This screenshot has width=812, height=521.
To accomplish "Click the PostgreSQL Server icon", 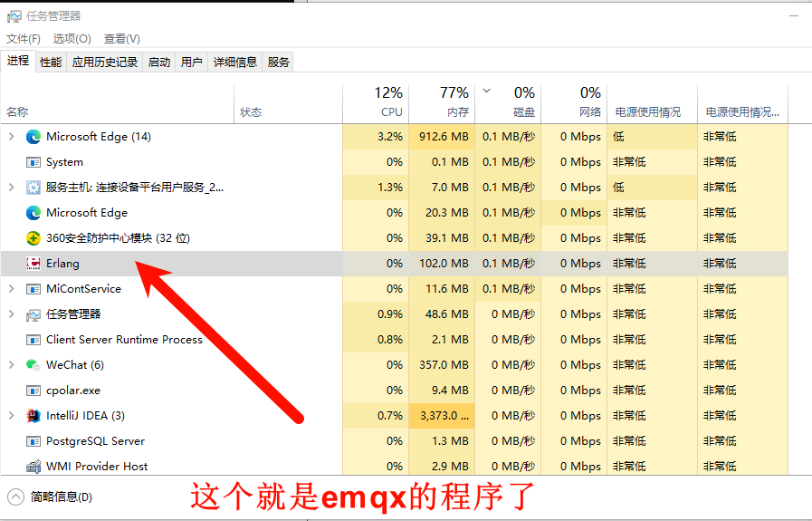I will (x=33, y=441).
